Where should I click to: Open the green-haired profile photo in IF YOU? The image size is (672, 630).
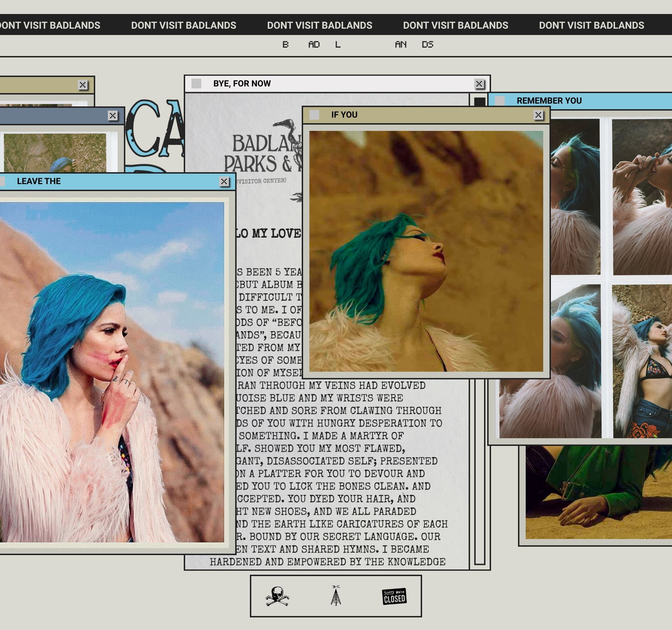click(426, 251)
